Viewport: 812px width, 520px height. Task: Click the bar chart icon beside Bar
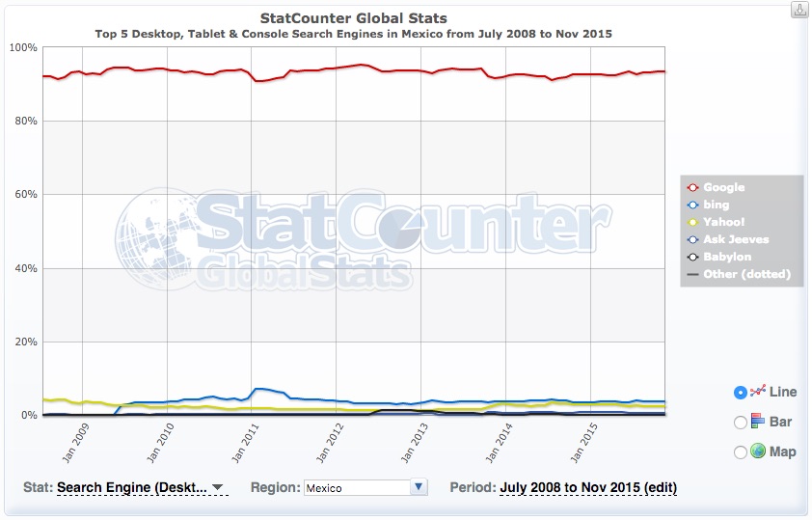758,421
